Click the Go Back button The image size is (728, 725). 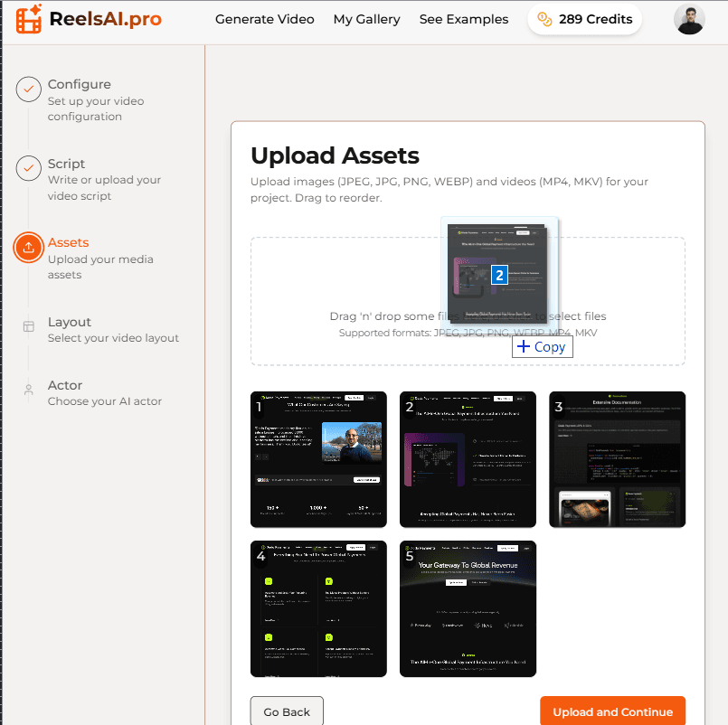(287, 711)
